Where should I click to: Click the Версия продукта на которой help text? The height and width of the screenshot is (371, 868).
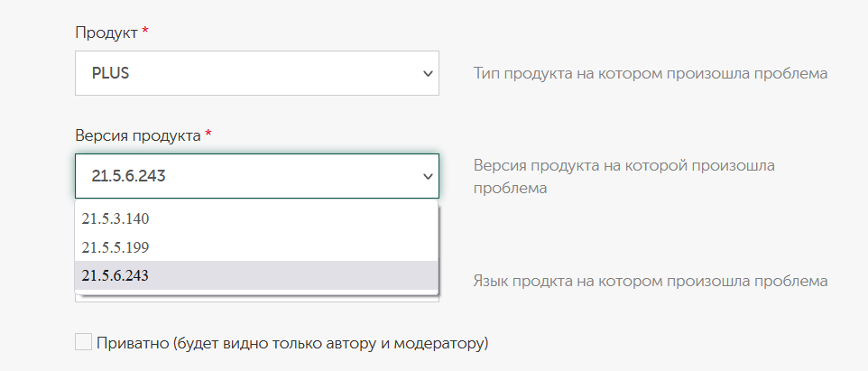[623, 177]
